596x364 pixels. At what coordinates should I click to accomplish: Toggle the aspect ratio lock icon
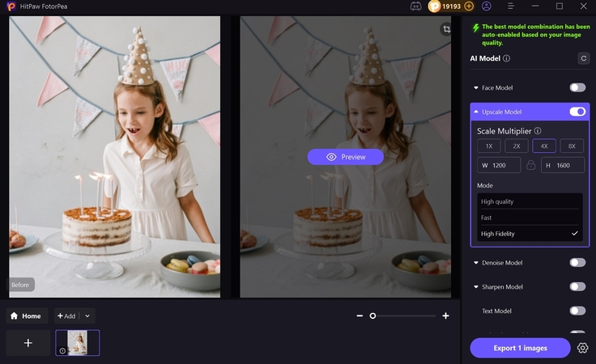(530, 165)
